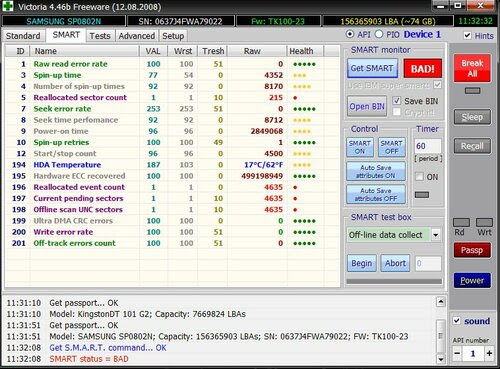Click the Name column header

click(85, 51)
